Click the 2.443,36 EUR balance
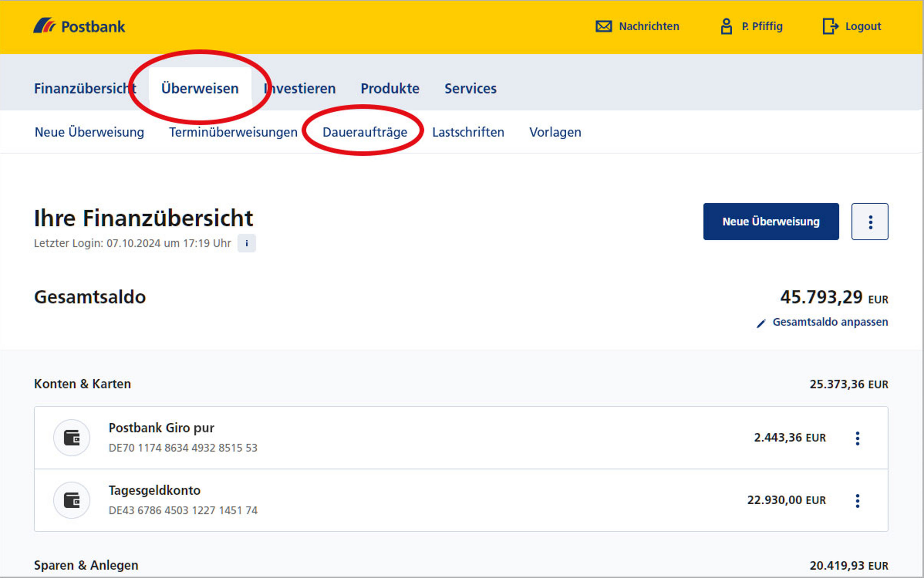Image resolution: width=924 pixels, height=578 pixels. click(x=790, y=437)
